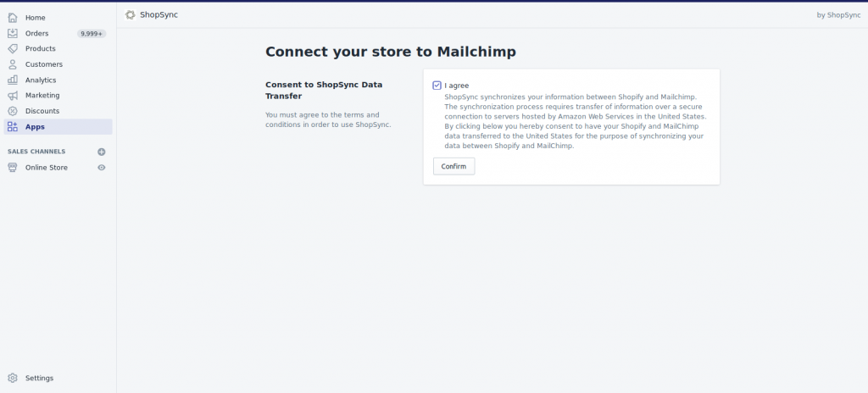Click the Apps grid icon
This screenshot has width=868, height=393.
(12, 127)
